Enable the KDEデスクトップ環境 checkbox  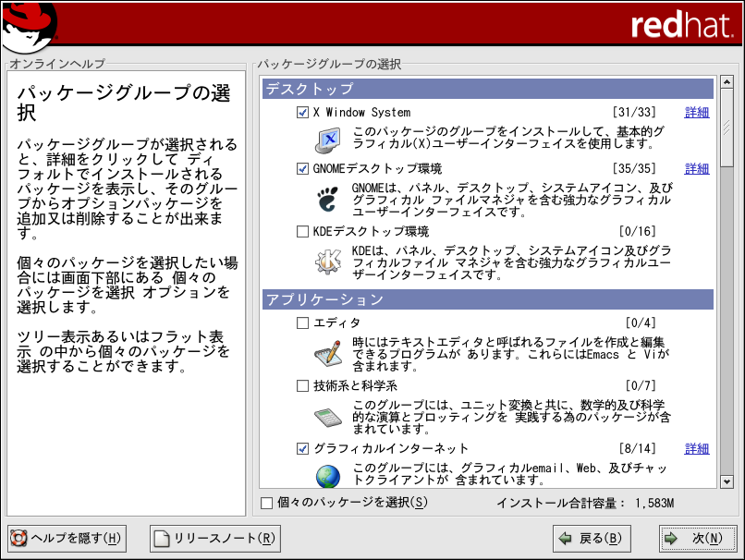302,231
